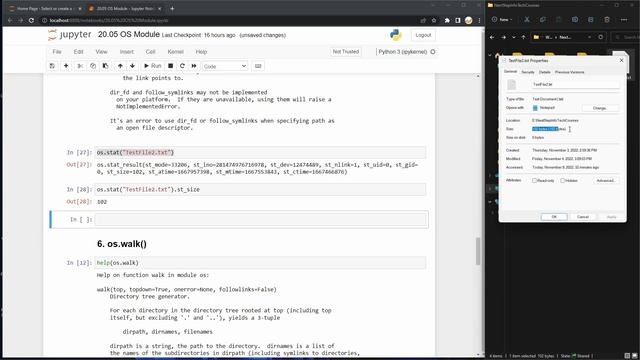
Task: Open the command palette keyboard icon
Action: pyautogui.click(x=258, y=66)
